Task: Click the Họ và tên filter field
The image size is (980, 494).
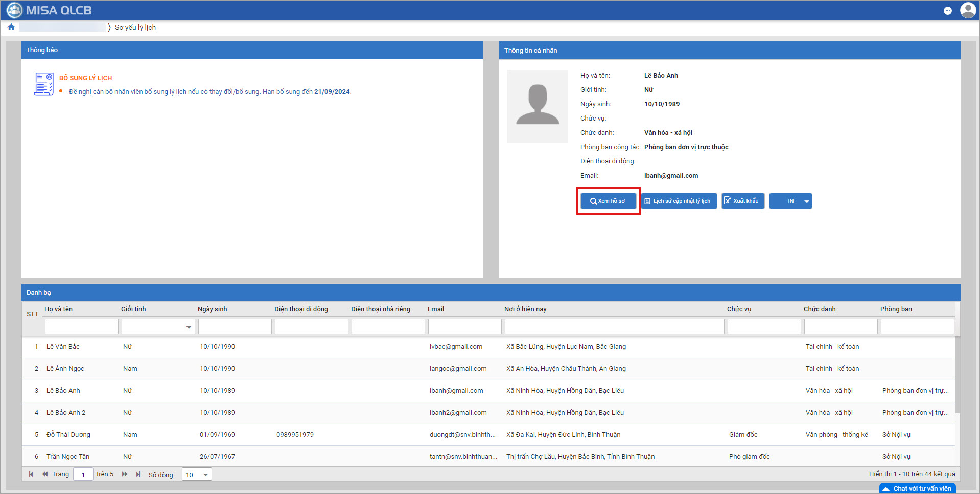Action: coord(82,326)
